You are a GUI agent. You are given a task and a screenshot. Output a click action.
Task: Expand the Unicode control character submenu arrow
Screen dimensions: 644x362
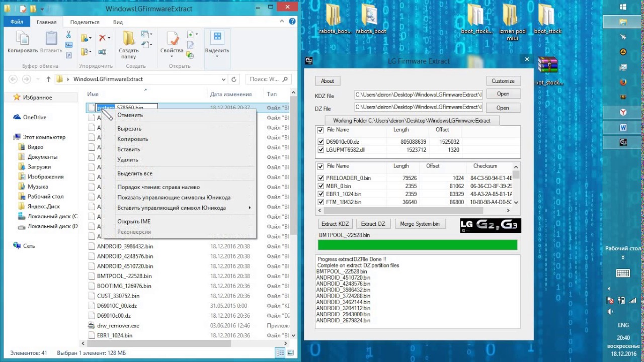(250, 208)
